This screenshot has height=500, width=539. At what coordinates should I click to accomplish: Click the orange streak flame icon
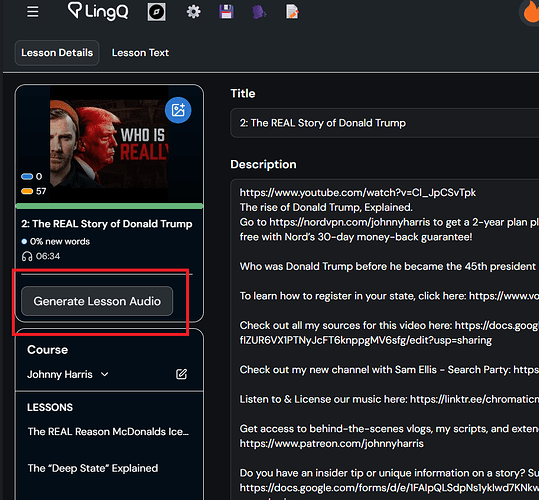530,13
